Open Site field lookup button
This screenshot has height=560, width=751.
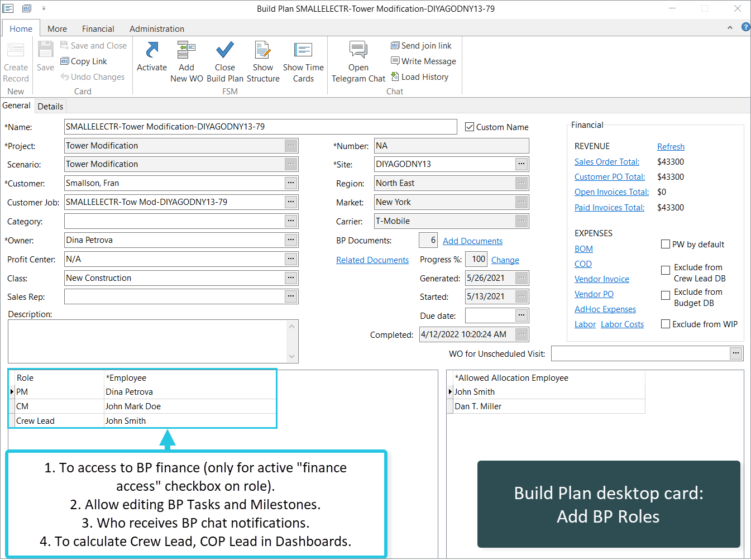(x=522, y=164)
